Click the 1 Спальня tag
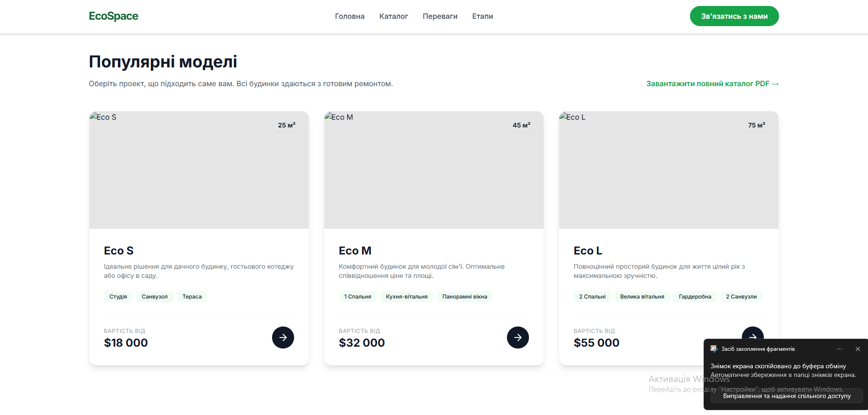868x415 pixels. [x=358, y=297]
